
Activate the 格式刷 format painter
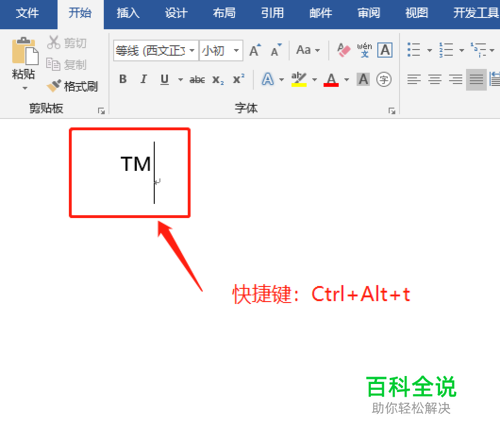(x=72, y=86)
